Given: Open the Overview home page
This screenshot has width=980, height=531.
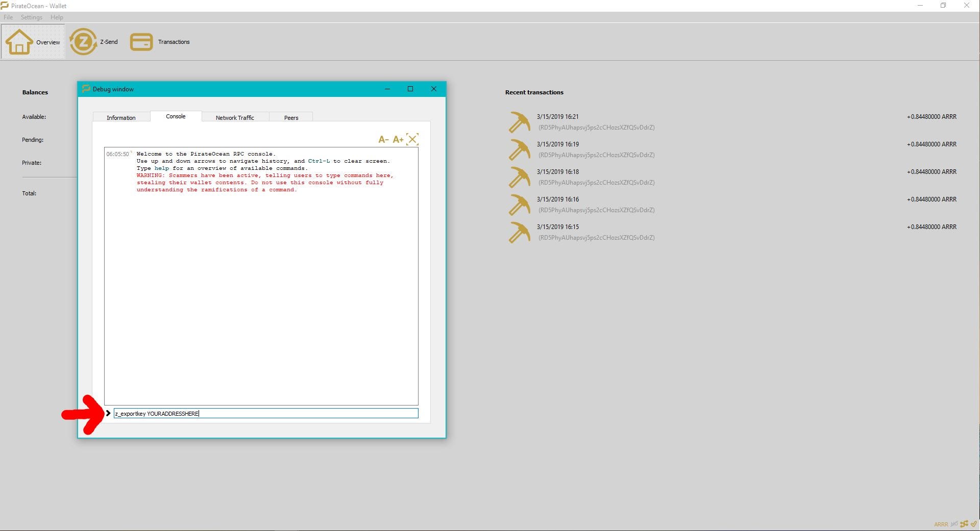Looking at the screenshot, I should pos(33,42).
